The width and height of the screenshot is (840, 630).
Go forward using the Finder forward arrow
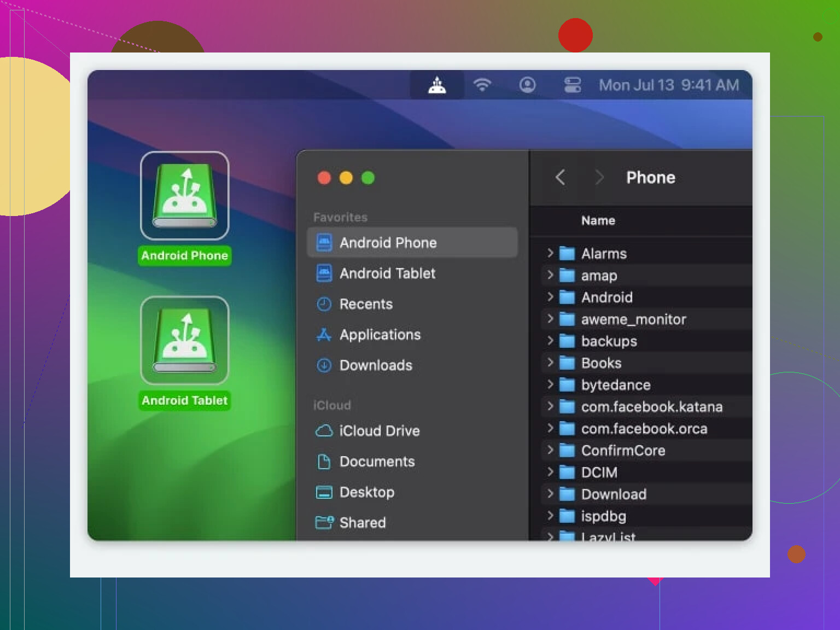click(599, 177)
